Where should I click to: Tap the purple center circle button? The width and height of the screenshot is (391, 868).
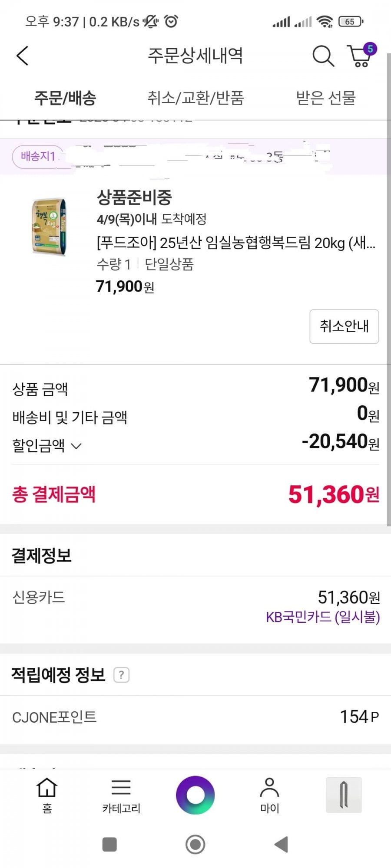coord(195,795)
